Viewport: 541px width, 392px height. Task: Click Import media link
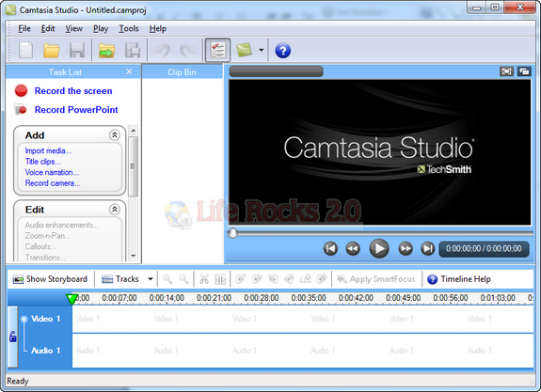pos(48,150)
